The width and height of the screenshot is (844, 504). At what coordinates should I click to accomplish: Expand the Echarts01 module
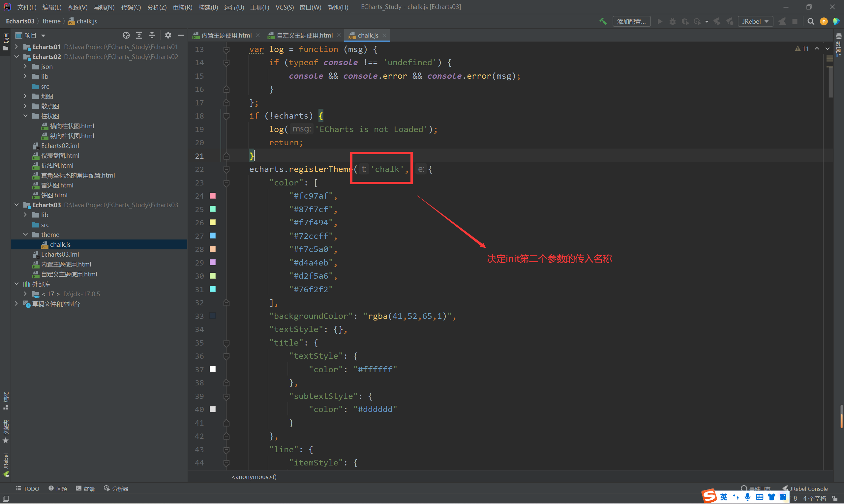pos(16,47)
